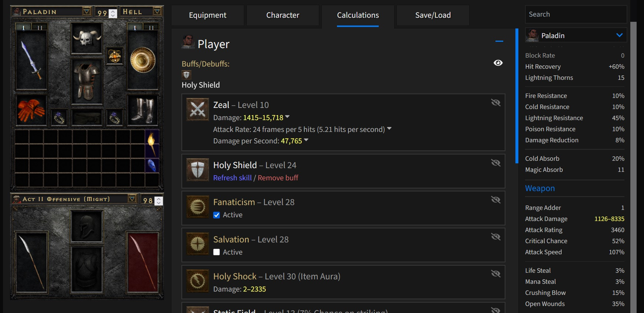Click the boots equipment slot
The height and width of the screenshot is (313, 644).
click(x=143, y=110)
